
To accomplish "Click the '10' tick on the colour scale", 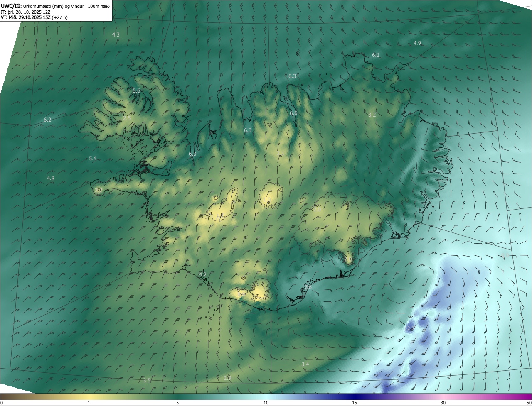I will pos(266,403).
